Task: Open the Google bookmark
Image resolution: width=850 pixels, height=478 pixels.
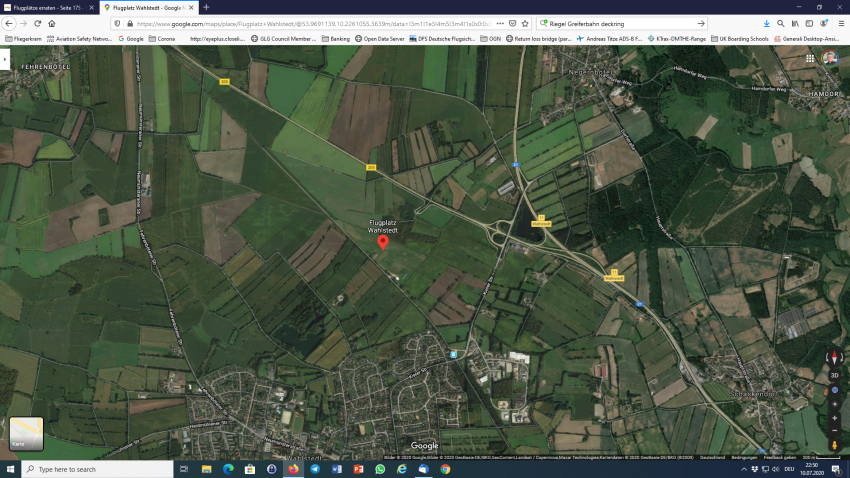Action: (131, 38)
